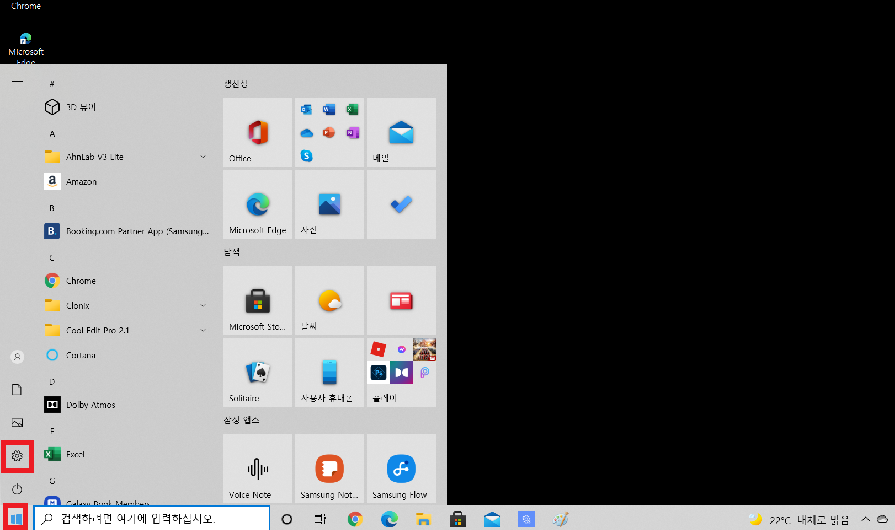This screenshot has width=895, height=530.
Task: Click the letter B group header
Action: (52, 208)
